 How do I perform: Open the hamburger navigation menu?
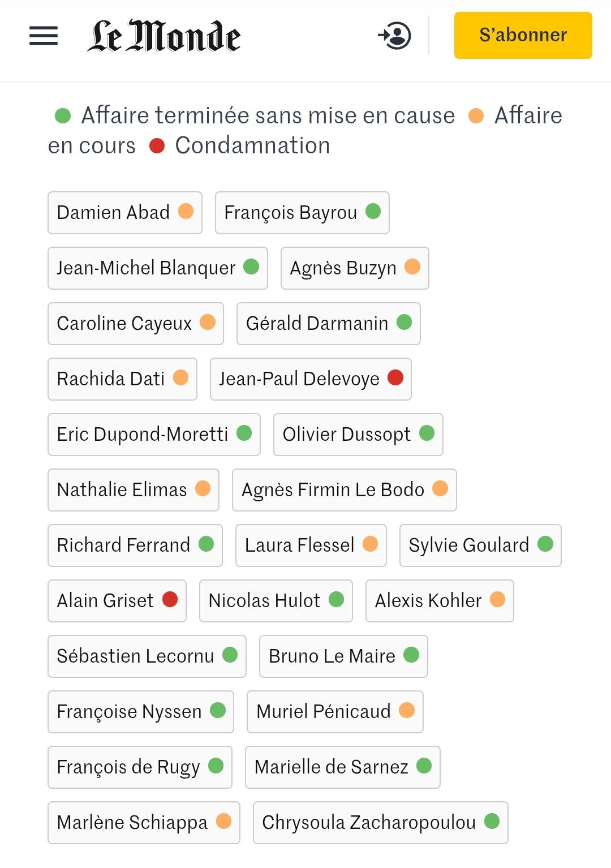(44, 36)
